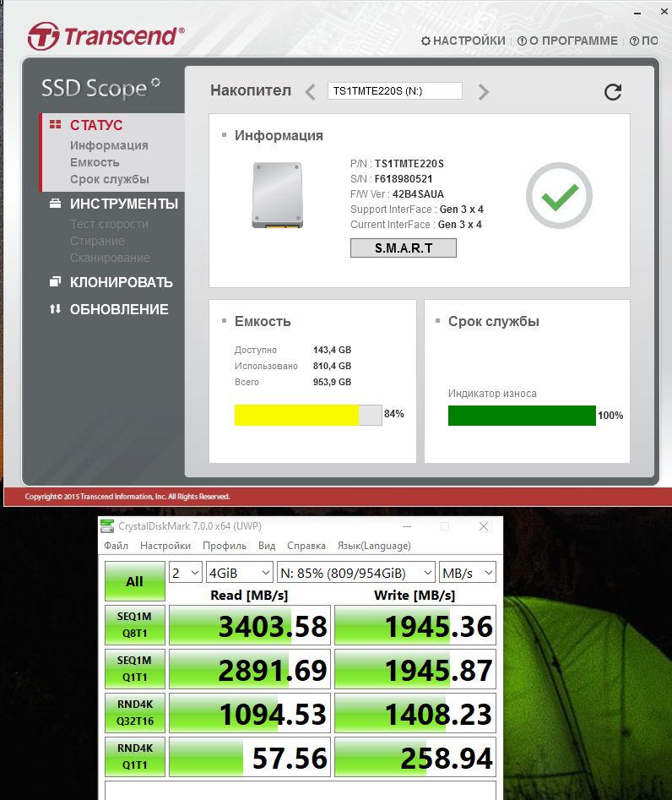Click the green health checkmark icon

point(560,195)
